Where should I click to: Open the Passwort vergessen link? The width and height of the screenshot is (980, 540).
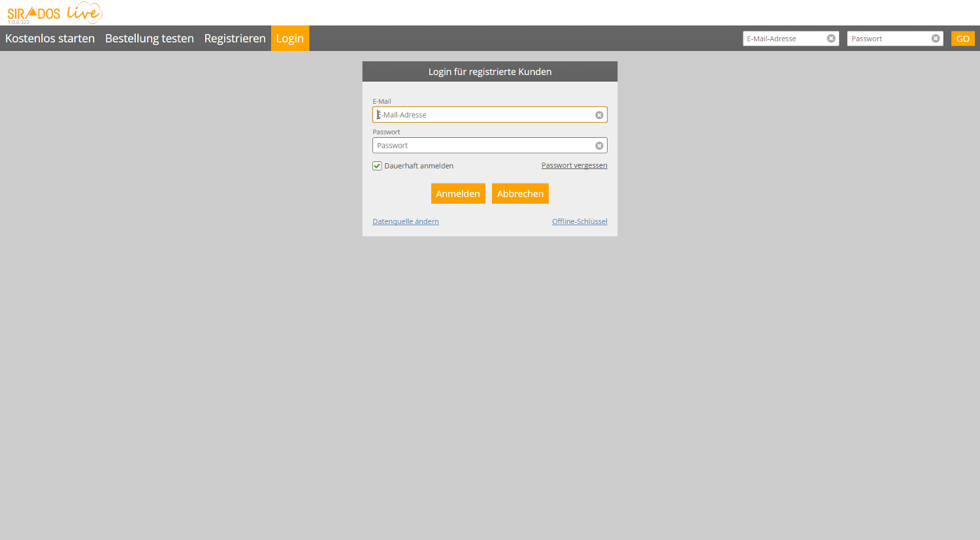point(574,165)
